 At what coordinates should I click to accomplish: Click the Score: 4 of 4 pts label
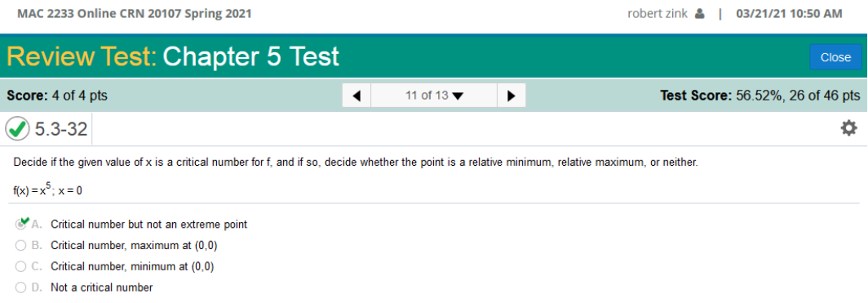57,96
